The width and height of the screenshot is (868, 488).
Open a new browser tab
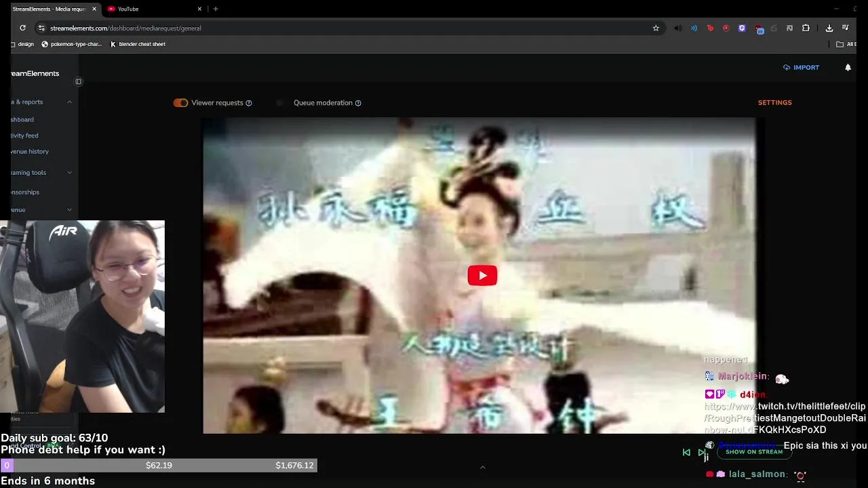[x=216, y=9]
